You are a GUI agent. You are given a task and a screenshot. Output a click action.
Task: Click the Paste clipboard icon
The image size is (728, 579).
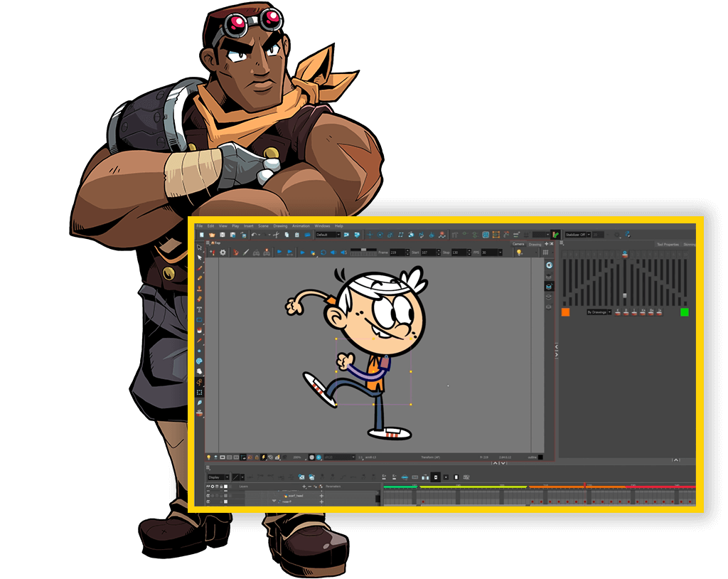pyautogui.click(x=296, y=235)
